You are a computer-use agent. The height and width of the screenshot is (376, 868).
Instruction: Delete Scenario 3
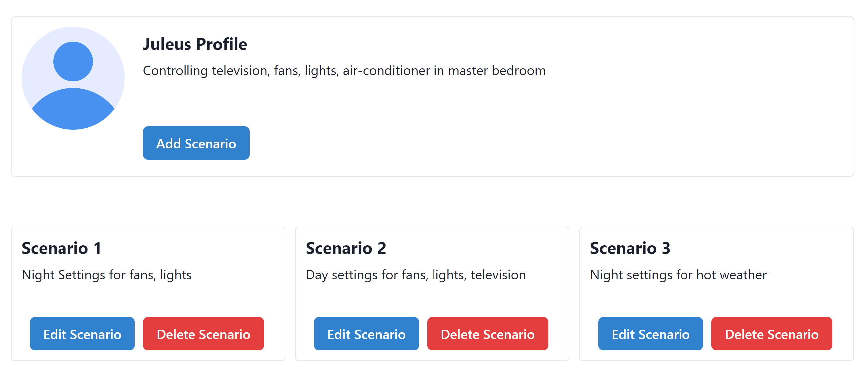coord(772,334)
